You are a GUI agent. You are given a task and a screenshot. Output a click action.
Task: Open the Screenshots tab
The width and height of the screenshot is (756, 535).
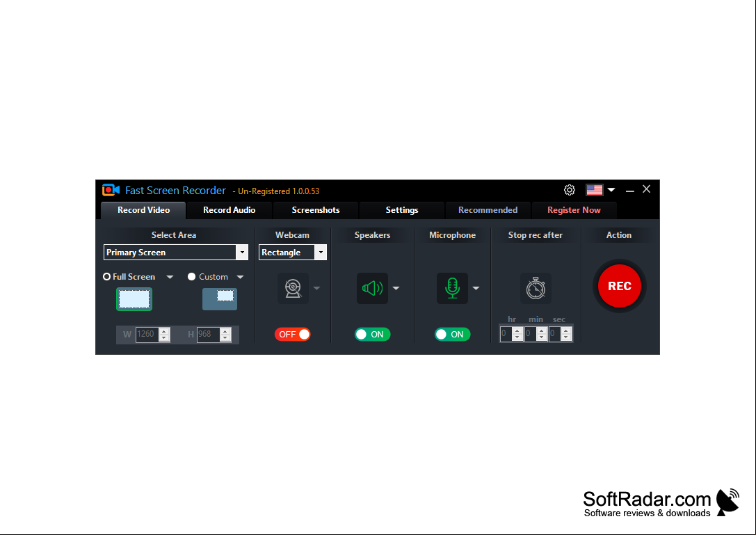[x=315, y=210]
